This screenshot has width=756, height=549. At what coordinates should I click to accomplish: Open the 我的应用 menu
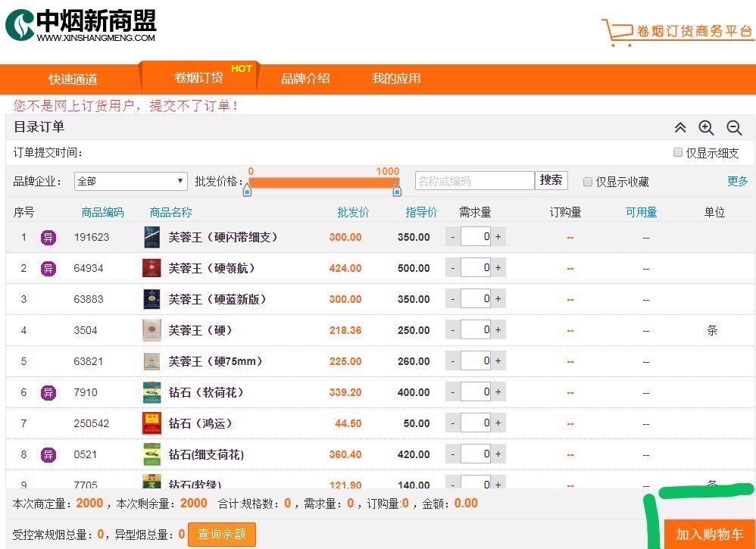click(x=396, y=79)
